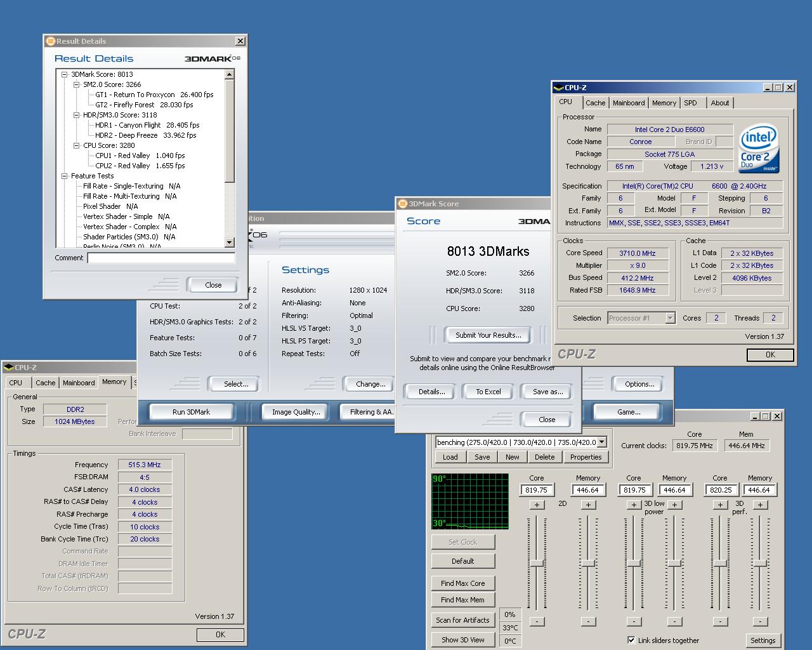This screenshot has width=812, height=650.
Task: Start Scan for Artifacts
Action: (462, 620)
